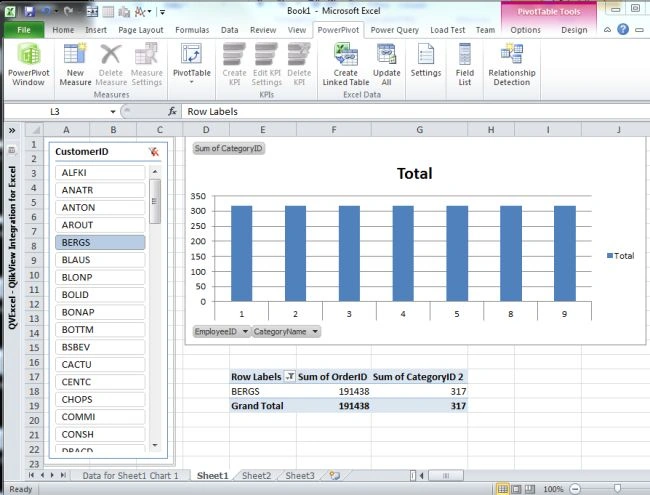Select row 10 header
Image resolution: width=650 pixels, height=495 pixels.
(34, 275)
